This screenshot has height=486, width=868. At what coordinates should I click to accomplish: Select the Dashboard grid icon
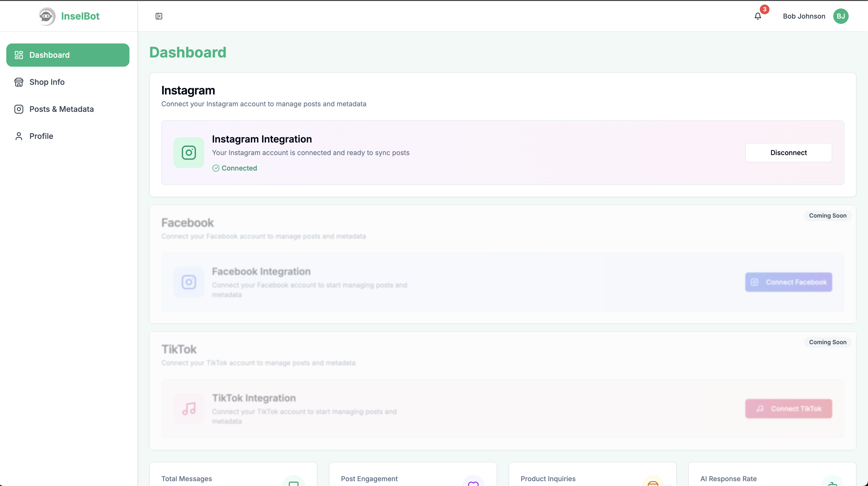(x=19, y=55)
